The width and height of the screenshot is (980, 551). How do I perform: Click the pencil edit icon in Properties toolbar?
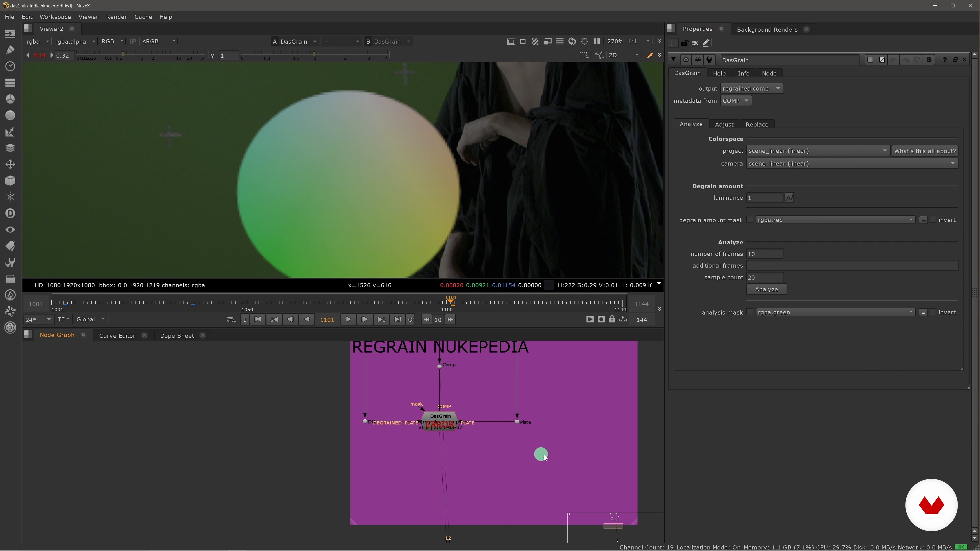click(x=706, y=43)
